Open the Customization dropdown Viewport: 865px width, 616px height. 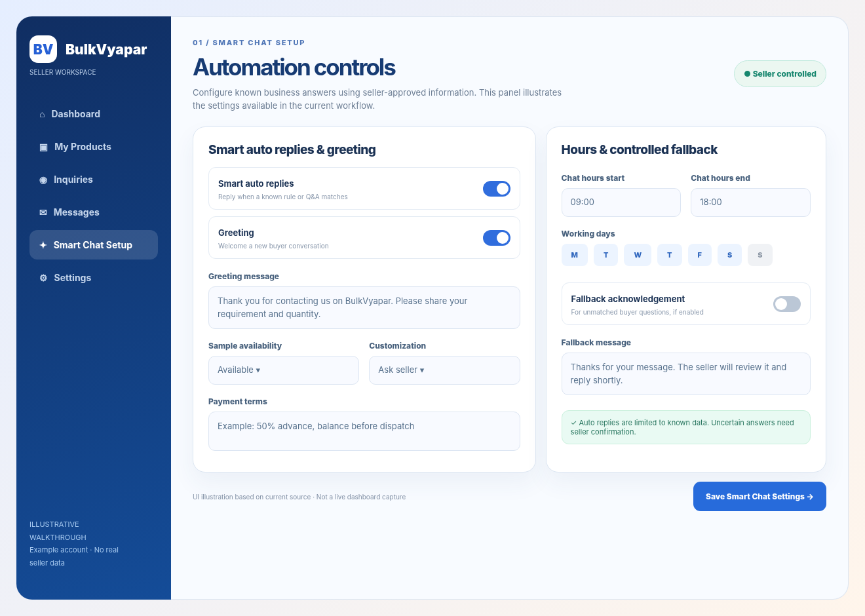[444, 370]
